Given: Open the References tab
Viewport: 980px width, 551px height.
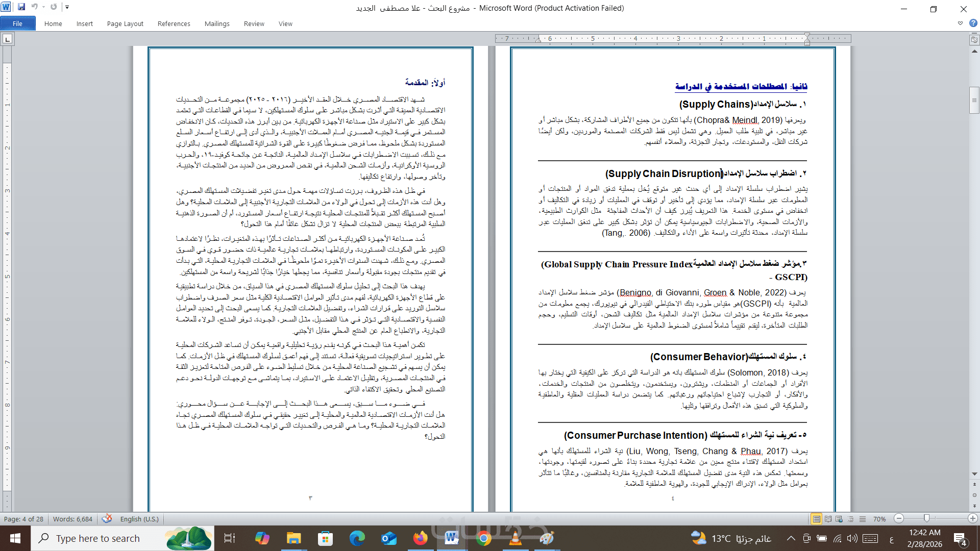Looking at the screenshot, I should click(174, 23).
